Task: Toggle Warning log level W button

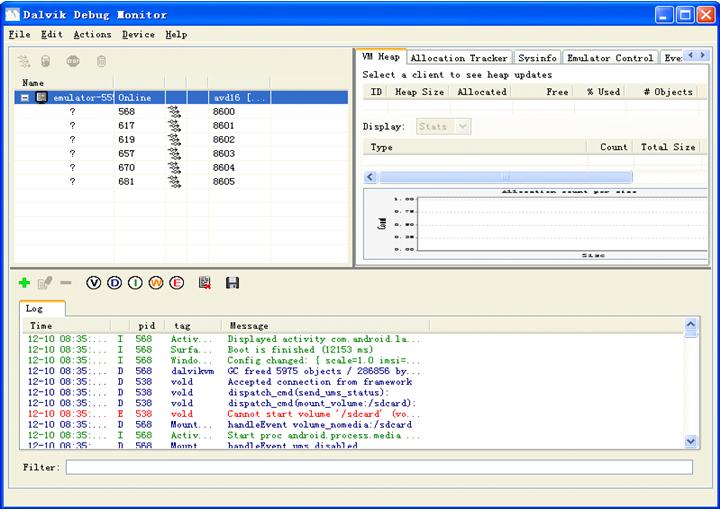Action: point(156,283)
